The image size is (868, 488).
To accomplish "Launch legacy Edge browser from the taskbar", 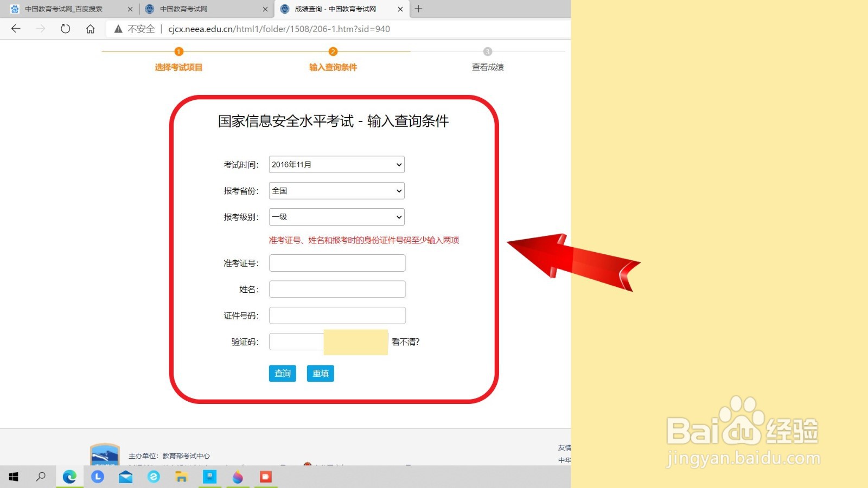I will click(x=154, y=477).
